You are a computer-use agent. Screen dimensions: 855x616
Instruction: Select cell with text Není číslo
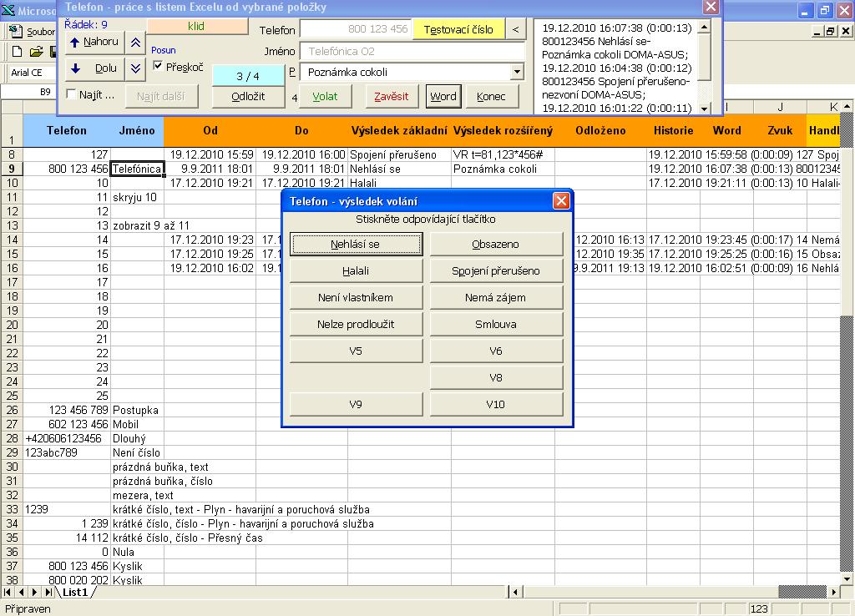(137, 452)
